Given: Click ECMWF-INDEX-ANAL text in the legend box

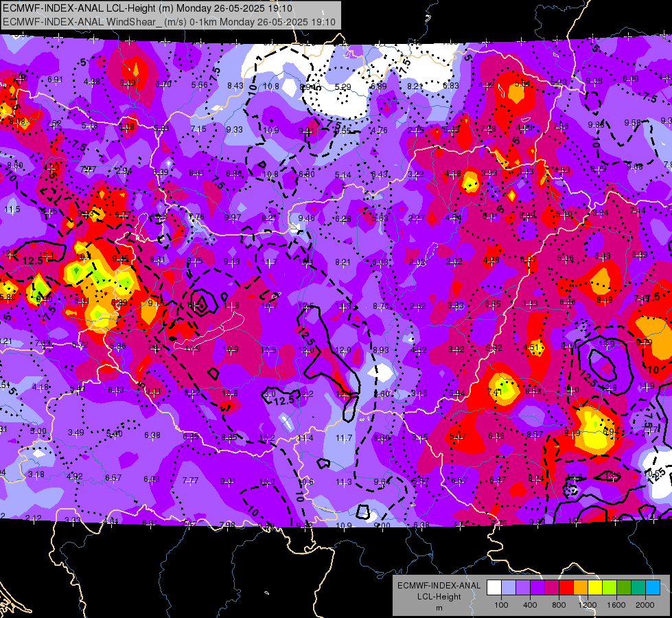Looking at the screenshot, I should [x=439, y=586].
